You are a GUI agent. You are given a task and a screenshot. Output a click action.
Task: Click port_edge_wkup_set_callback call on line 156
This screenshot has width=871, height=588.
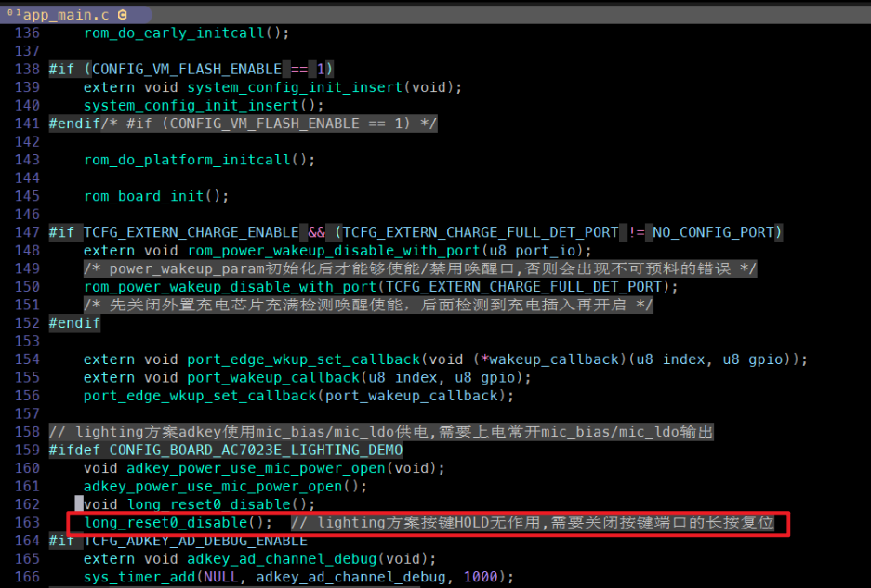pyautogui.click(x=298, y=396)
